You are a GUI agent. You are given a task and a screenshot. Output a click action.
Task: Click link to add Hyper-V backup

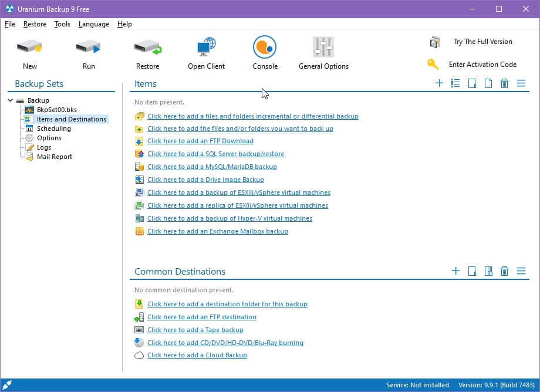coord(230,218)
